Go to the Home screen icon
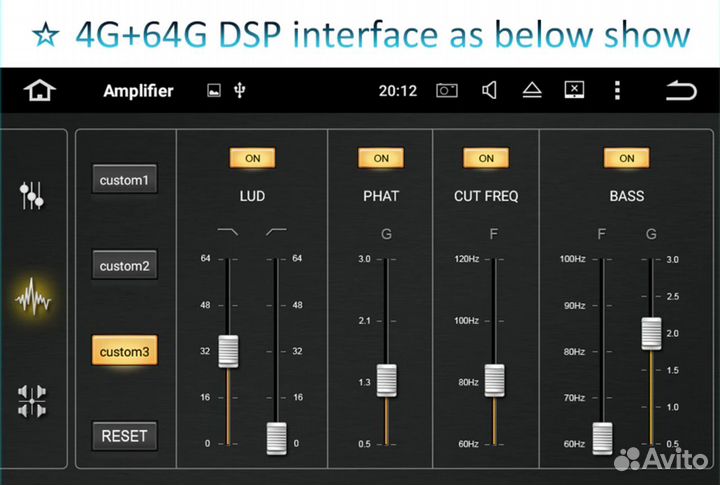The height and width of the screenshot is (485, 720). pyautogui.click(x=40, y=91)
